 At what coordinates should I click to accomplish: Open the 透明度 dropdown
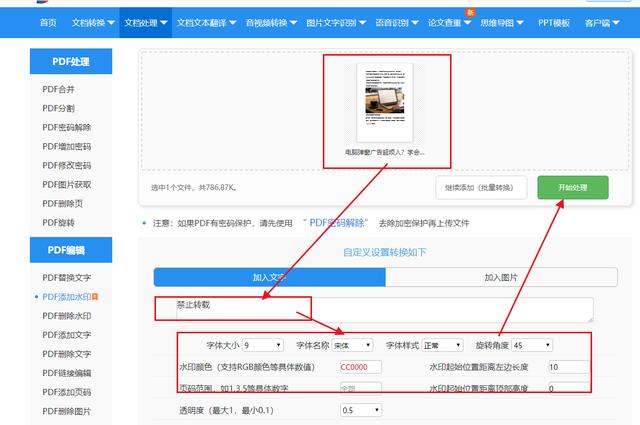(x=361, y=410)
